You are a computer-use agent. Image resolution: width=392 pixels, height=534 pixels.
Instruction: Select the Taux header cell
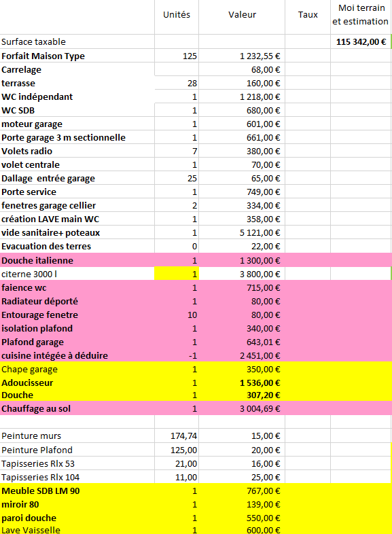click(308, 15)
